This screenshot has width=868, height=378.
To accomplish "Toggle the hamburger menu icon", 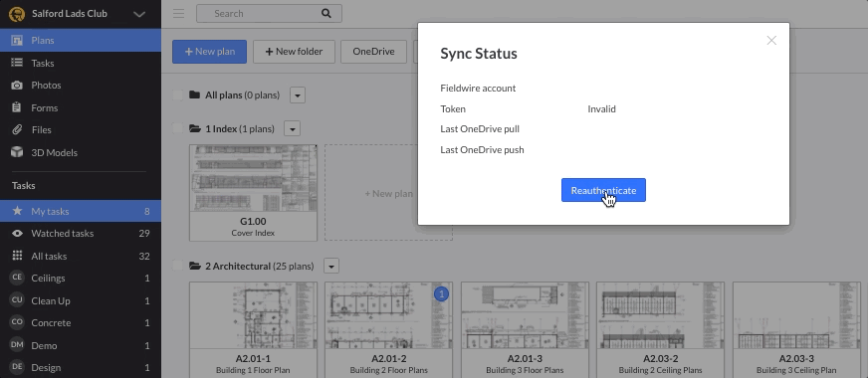I will click(x=178, y=13).
